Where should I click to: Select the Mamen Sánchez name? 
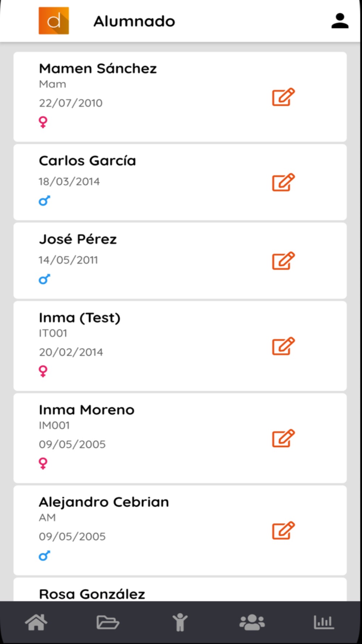[x=98, y=68]
